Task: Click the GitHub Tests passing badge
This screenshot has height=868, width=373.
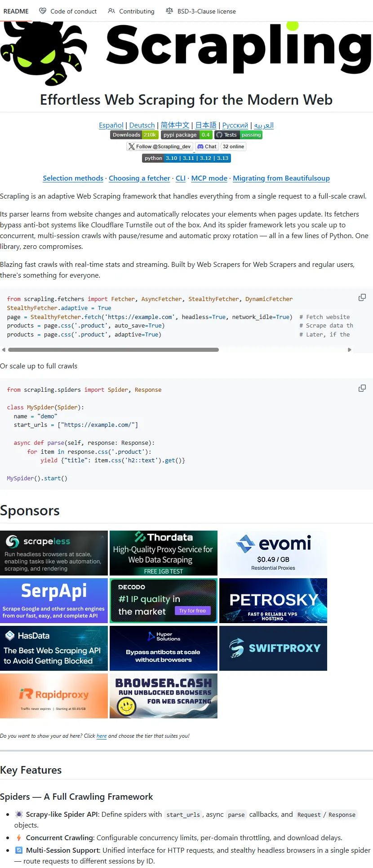Action: 238,135
